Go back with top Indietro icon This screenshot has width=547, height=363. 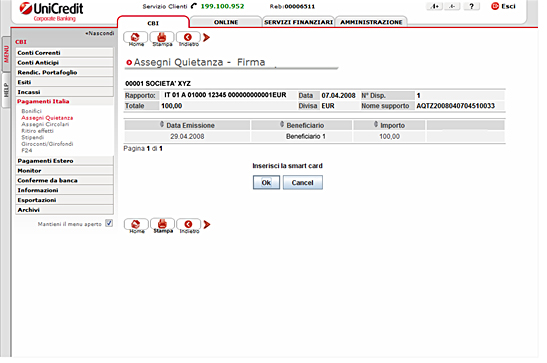coord(188,38)
